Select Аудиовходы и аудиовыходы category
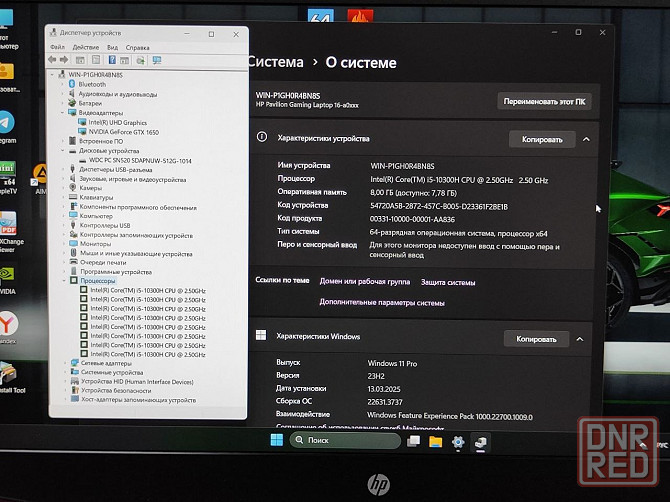 click(118, 94)
